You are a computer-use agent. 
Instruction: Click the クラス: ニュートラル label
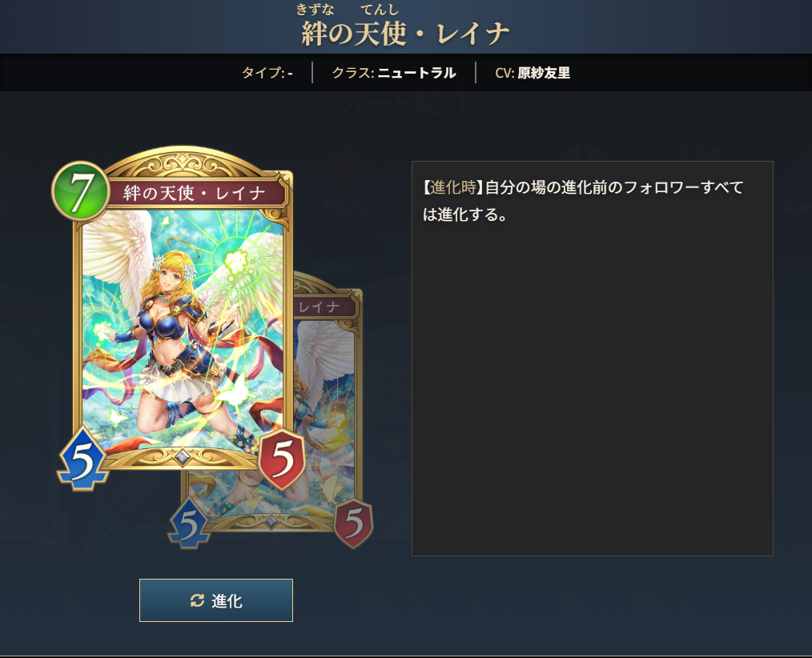[x=393, y=73]
